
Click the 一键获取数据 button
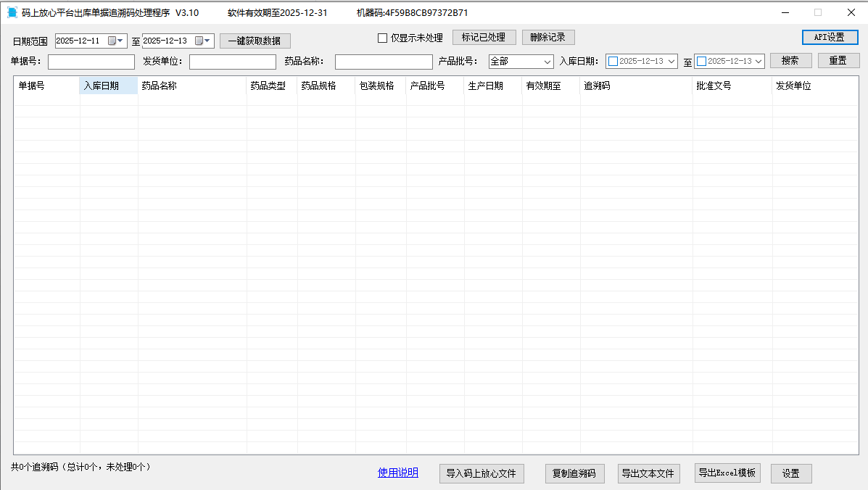(255, 41)
